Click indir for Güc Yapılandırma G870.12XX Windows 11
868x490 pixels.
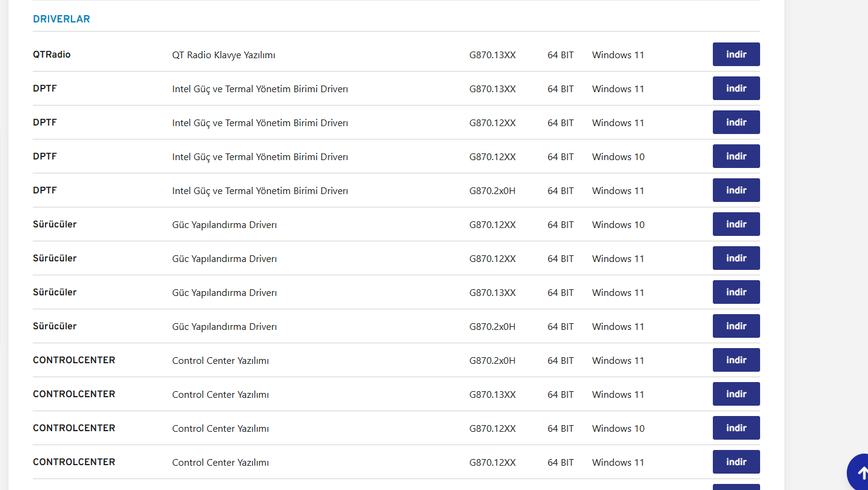tap(736, 258)
